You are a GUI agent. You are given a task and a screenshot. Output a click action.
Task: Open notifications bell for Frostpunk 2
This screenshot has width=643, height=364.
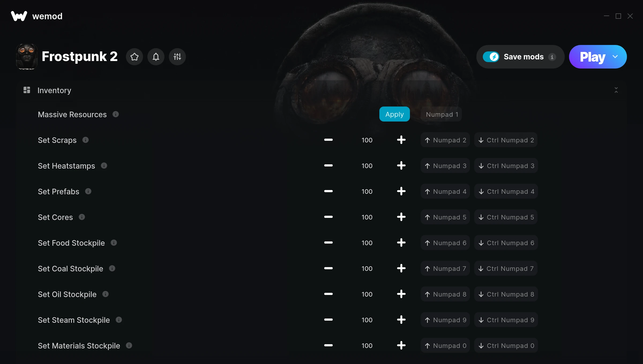(156, 57)
